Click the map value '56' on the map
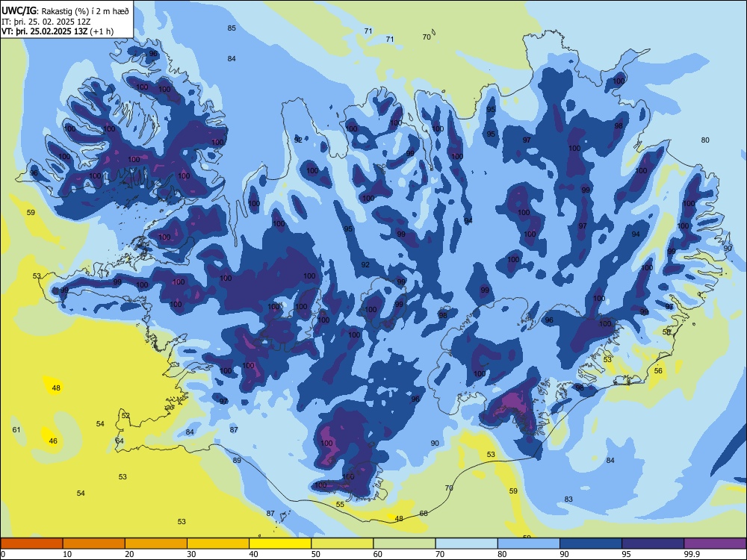The image size is (747, 560). [x=658, y=371]
